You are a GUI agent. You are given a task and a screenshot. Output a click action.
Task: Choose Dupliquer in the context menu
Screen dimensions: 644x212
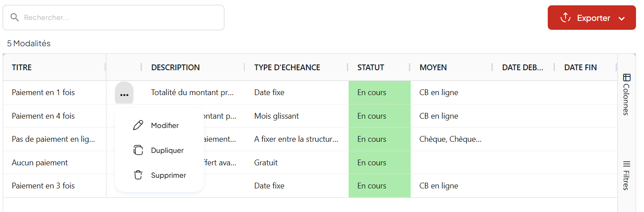[167, 150]
